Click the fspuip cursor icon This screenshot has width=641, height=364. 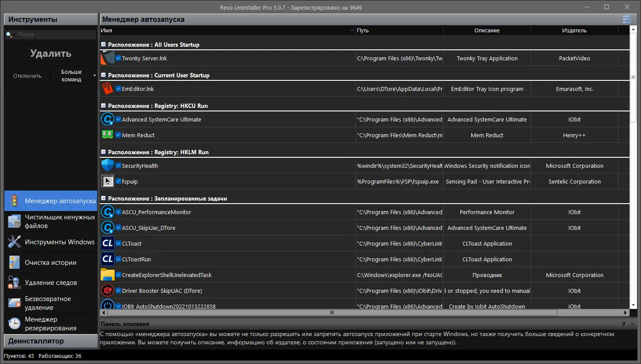[108, 181]
